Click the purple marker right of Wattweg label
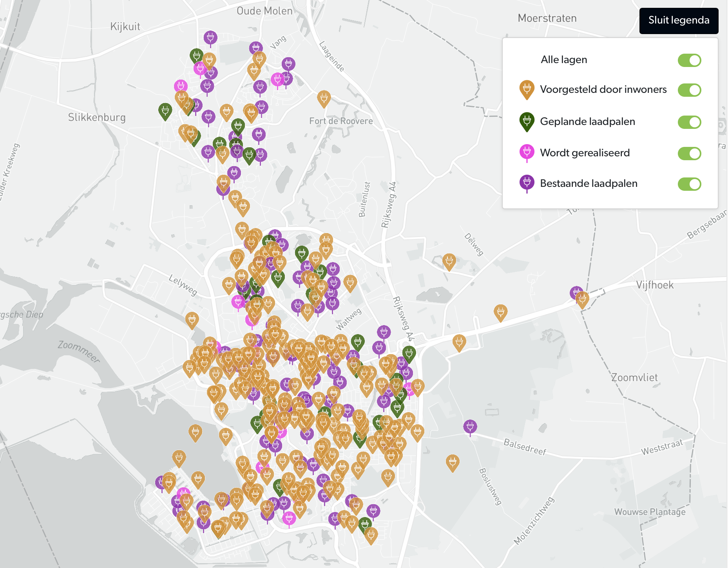This screenshot has height=568, width=728. [x=384, y=332]
